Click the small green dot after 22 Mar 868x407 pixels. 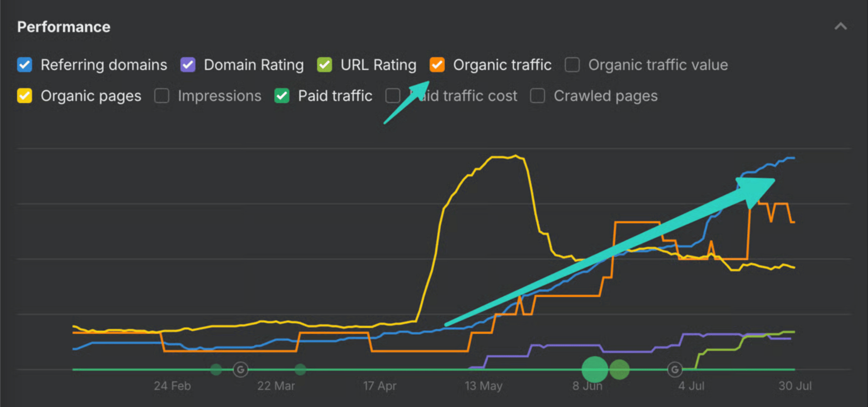[x=300, y=370]
